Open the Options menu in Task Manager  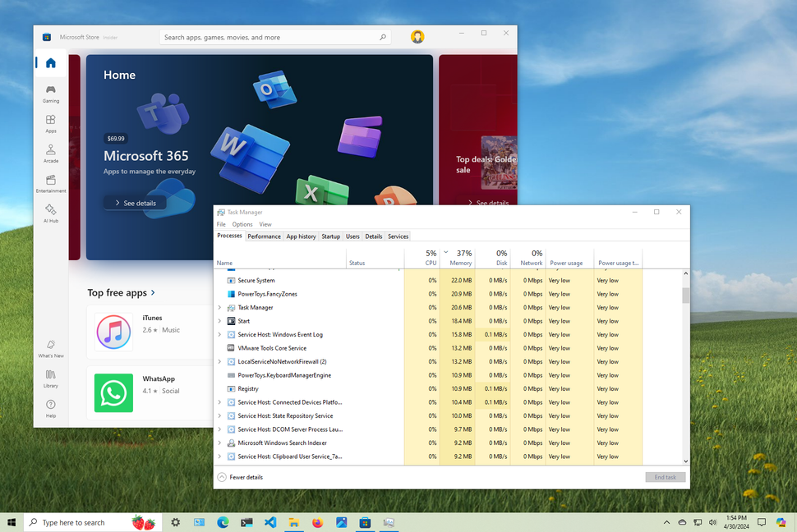point(242,223)
